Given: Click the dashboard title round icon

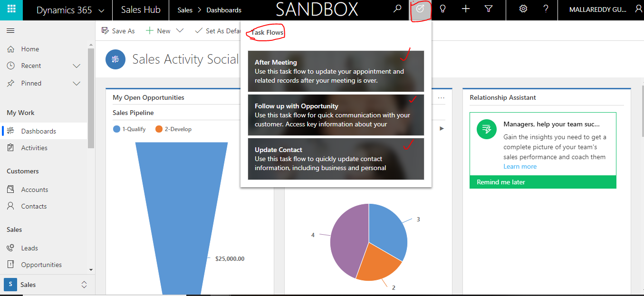Looking at the screenshot, I should pos(115,59).
